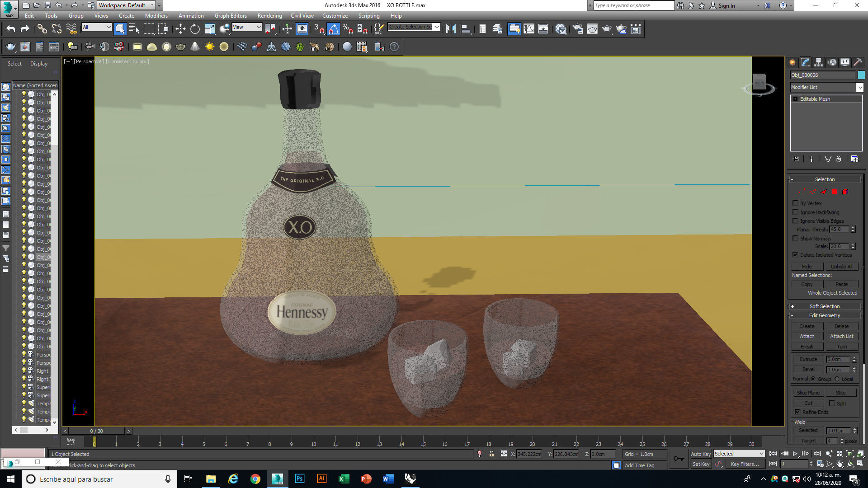Select Element sub-object level icon
This screenshot has width=868, height=488.
point(845,192)
